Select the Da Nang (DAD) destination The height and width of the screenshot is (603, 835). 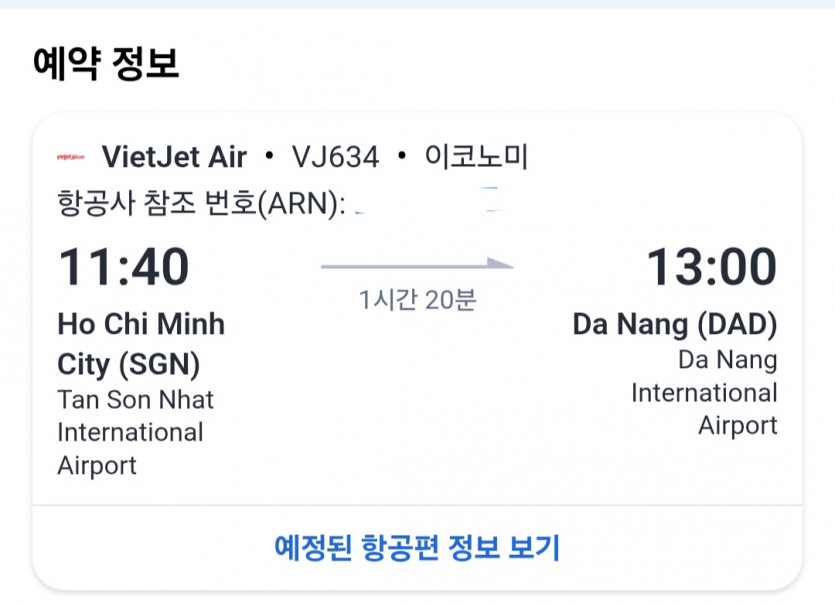(x=674, y=325)
